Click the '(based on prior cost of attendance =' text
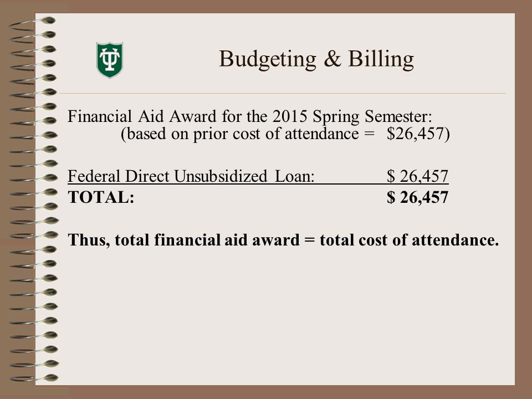 (x=248, y=134)
